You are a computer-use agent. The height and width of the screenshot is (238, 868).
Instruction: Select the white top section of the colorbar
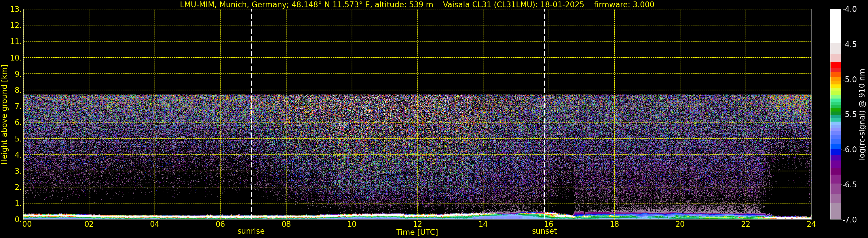pos(836,26)
